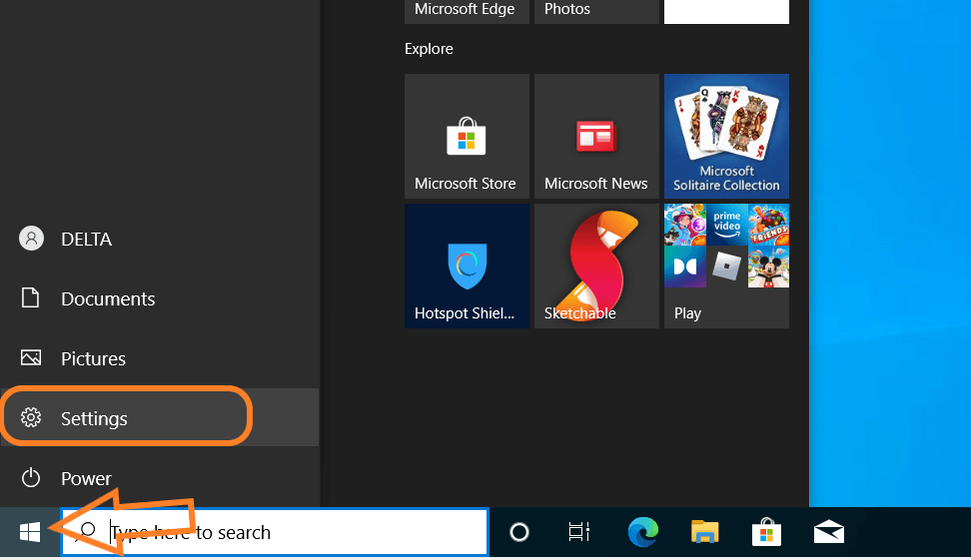Launch the Sketchable app tile

(x=596, y=266)
